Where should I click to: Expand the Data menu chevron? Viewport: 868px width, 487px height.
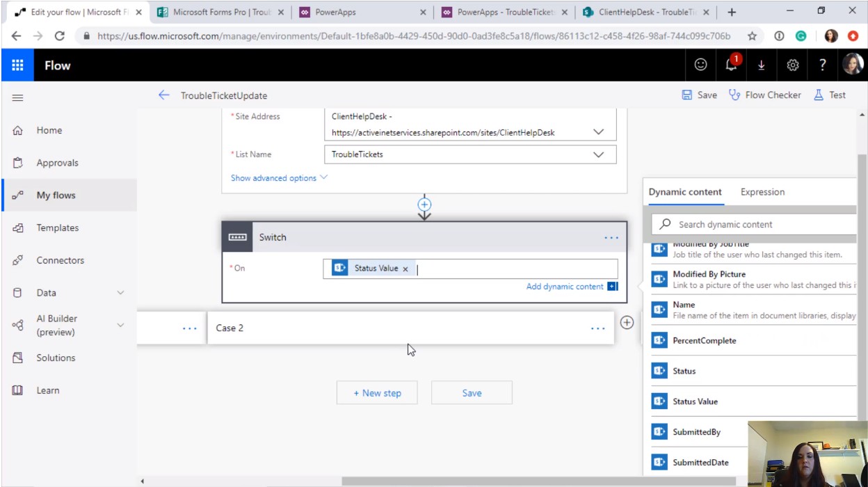click(120, 293)
